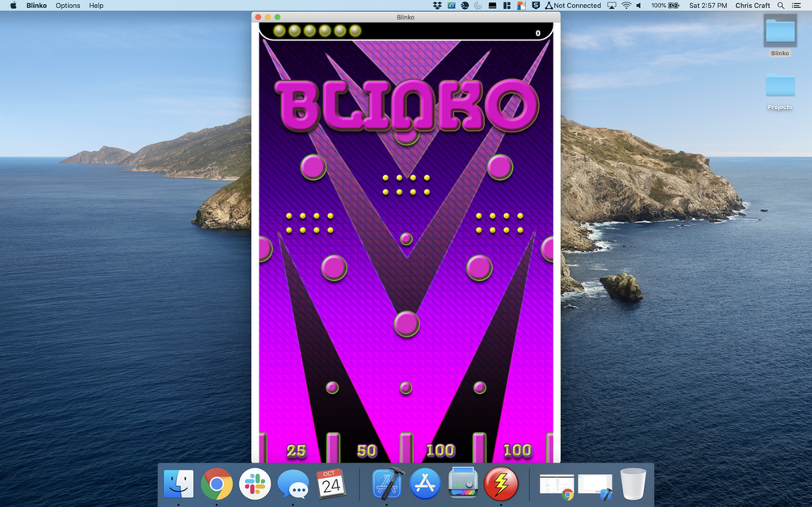Click the VPN Not Connected status item

573,5
